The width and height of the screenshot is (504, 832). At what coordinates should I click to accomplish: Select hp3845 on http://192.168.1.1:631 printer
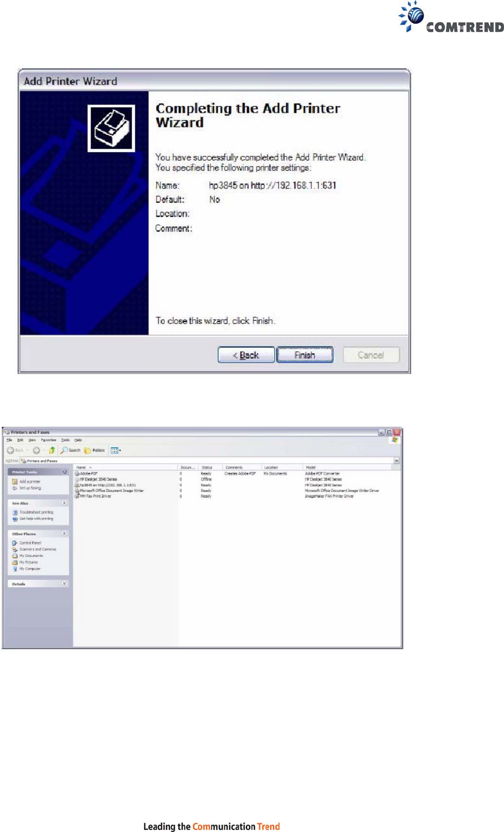pyautogui.click(x=108, y=485)
